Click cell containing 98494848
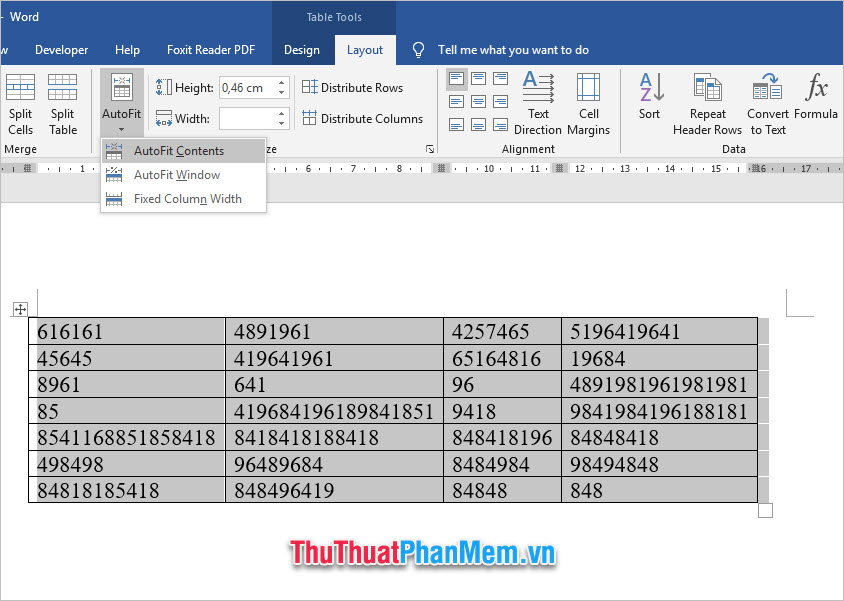The height and width of the screenshot is (601, 844). click(x=659, y=464)
